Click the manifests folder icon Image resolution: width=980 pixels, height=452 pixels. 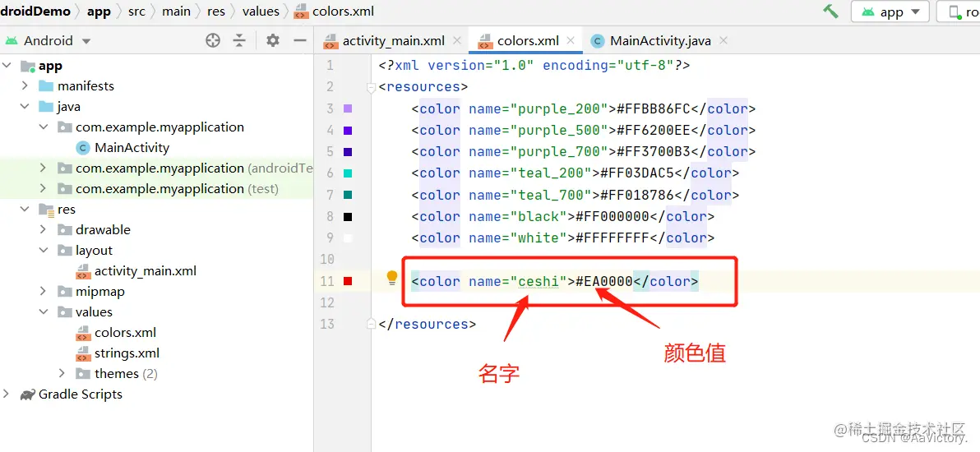46,85
